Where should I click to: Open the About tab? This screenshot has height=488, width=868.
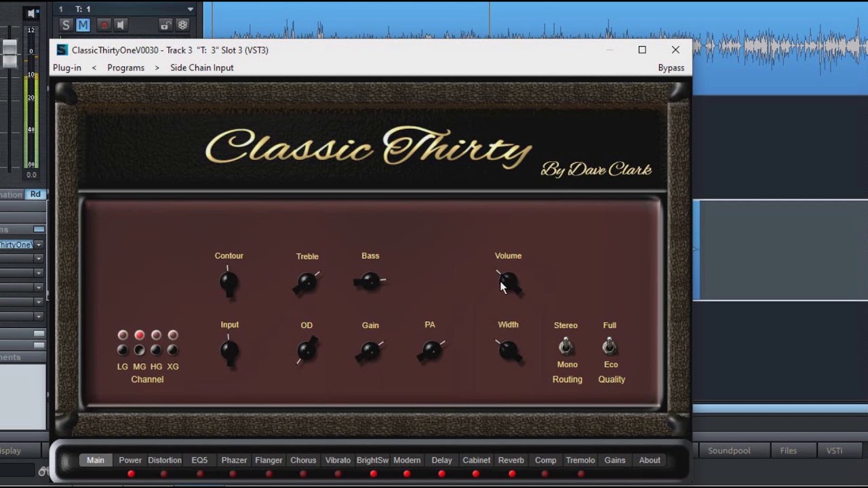[x=650, y=460]
